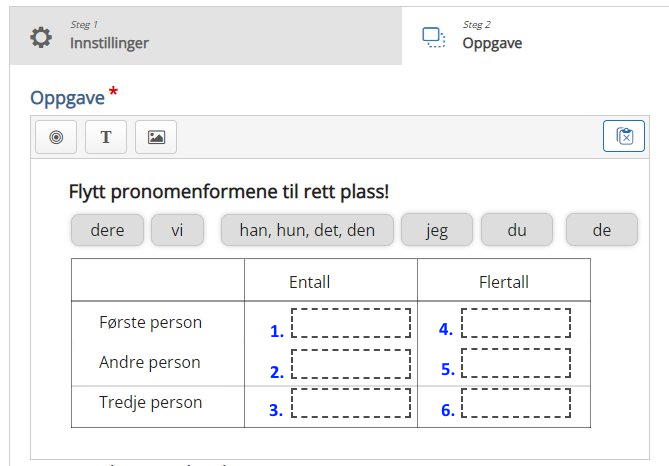669x466 pixels.
Task: Click drop zone number 4
Action: click(x=516, y=323)
